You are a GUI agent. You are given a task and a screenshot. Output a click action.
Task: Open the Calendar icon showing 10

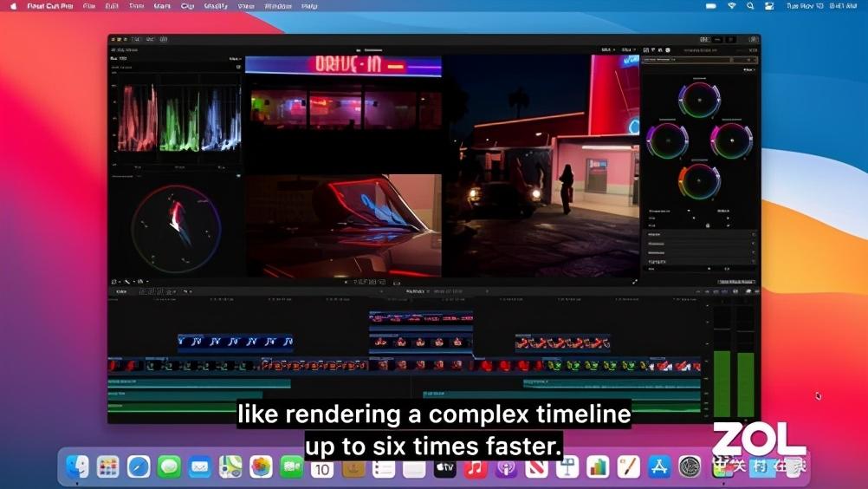click(322, 468)
